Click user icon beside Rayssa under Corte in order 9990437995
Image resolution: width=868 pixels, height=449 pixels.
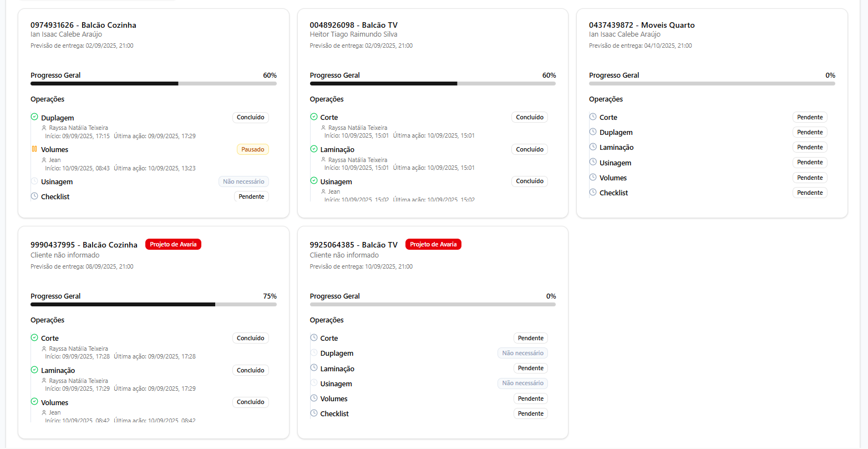pos(44,349)
